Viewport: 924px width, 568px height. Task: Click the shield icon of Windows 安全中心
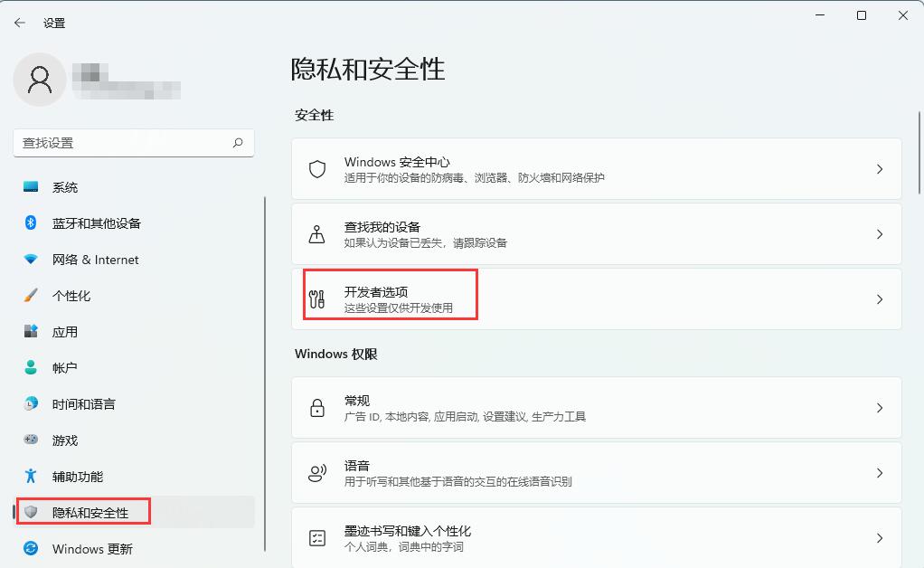point(317,169)
